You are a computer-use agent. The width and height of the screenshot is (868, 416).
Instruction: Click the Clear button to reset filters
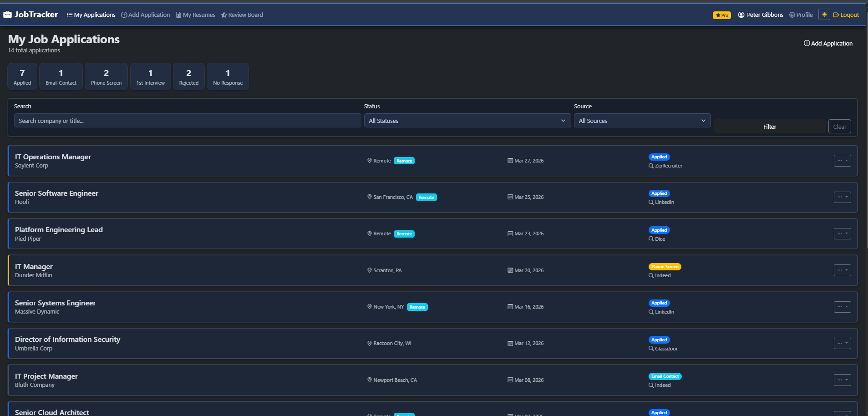(x=839, y=126)
